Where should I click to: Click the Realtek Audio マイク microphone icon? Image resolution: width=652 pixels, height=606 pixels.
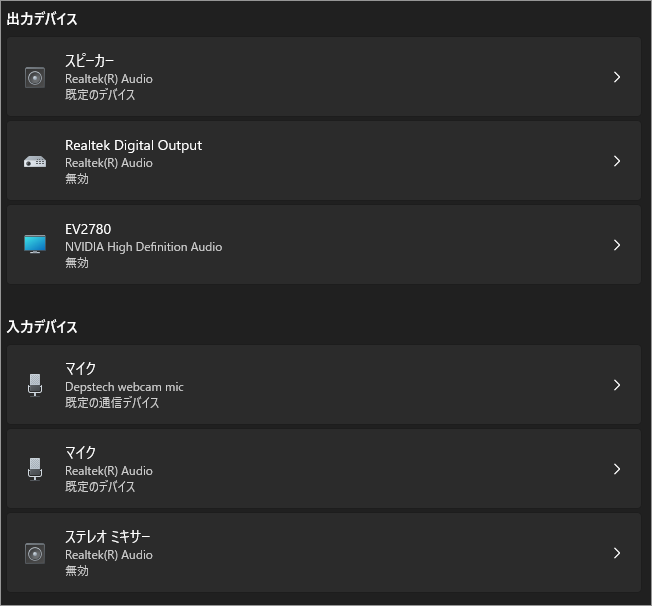tap(35, 469)
